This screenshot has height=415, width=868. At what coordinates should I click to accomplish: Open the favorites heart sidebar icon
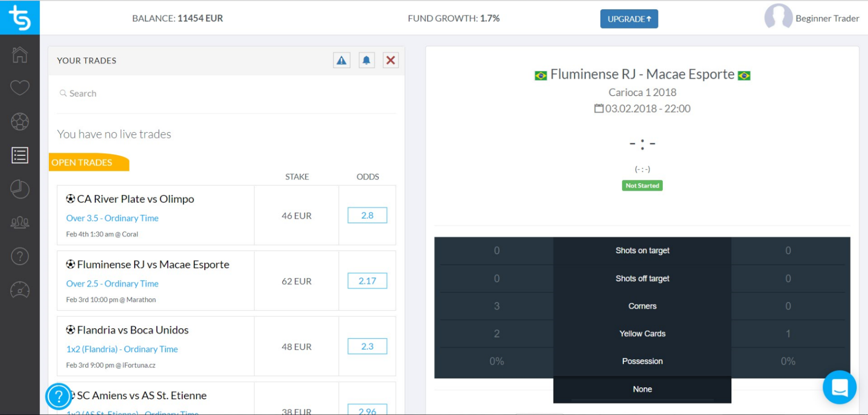(20, 88)
